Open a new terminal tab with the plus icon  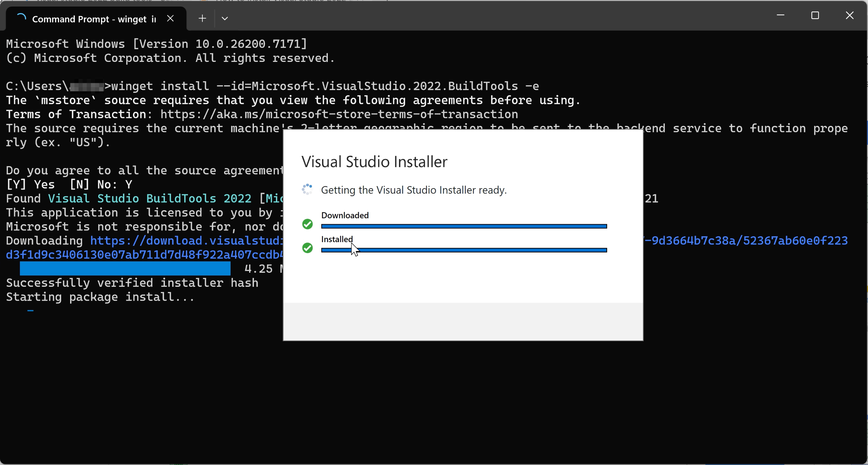click(202, 18)
